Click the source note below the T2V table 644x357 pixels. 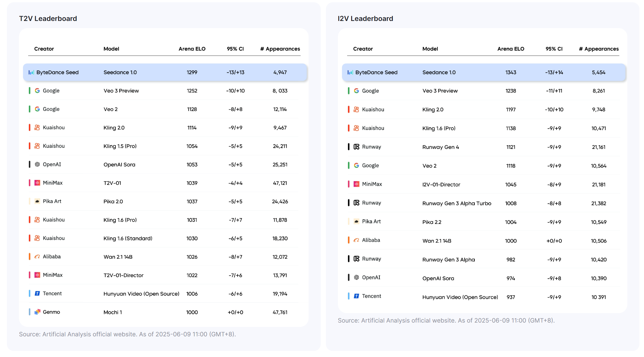click(x=127, y=334)
